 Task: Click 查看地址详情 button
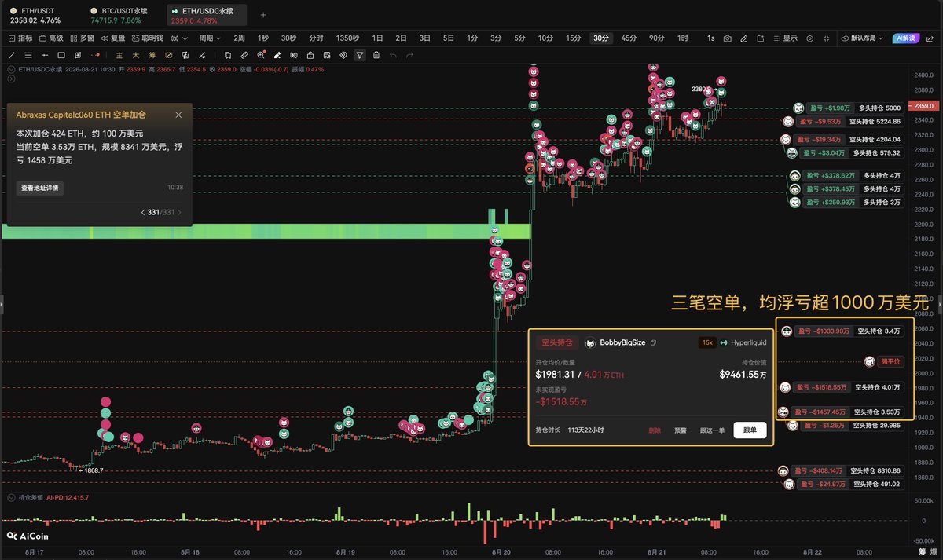click(x=40, y=188)
